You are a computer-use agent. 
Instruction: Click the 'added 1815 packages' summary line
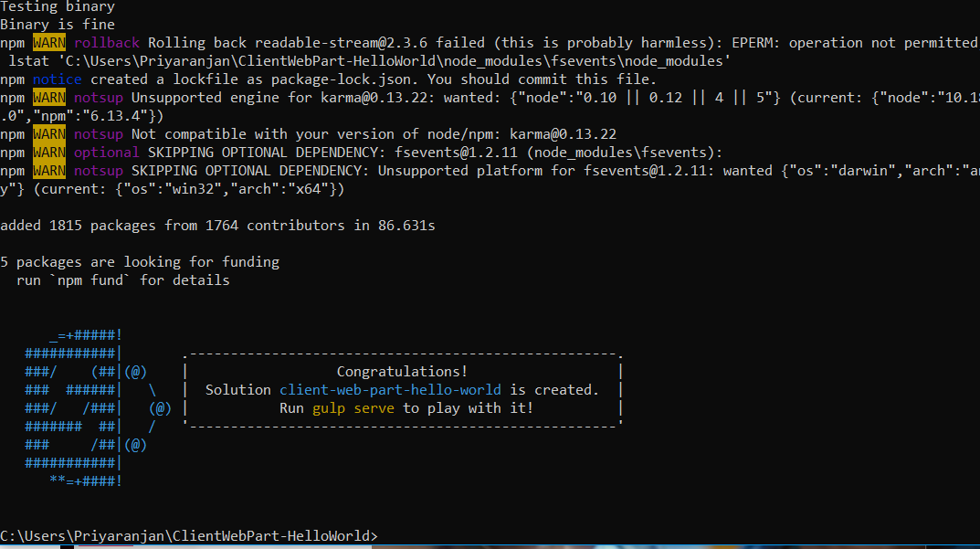pos(217,226)
